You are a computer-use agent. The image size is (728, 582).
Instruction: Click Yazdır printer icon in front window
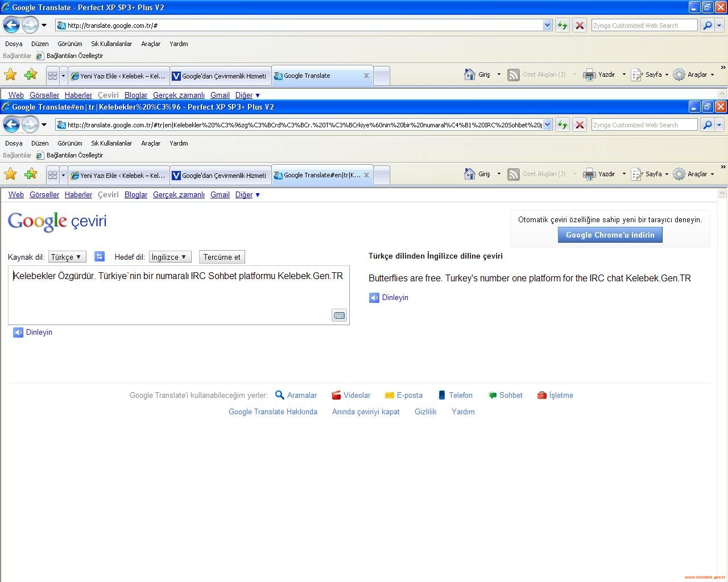[590, 174]
